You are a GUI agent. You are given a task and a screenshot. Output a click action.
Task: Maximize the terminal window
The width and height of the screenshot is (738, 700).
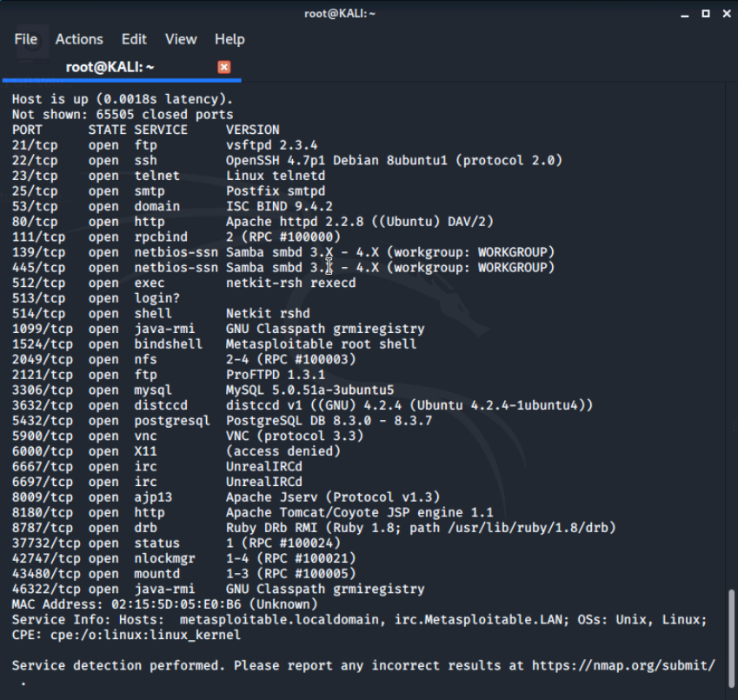[x=706, y=14]
